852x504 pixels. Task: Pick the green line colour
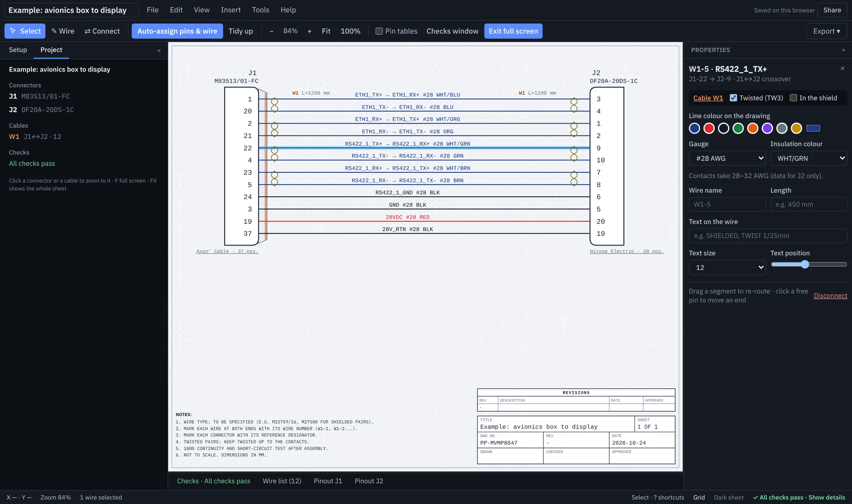(738, 128)
